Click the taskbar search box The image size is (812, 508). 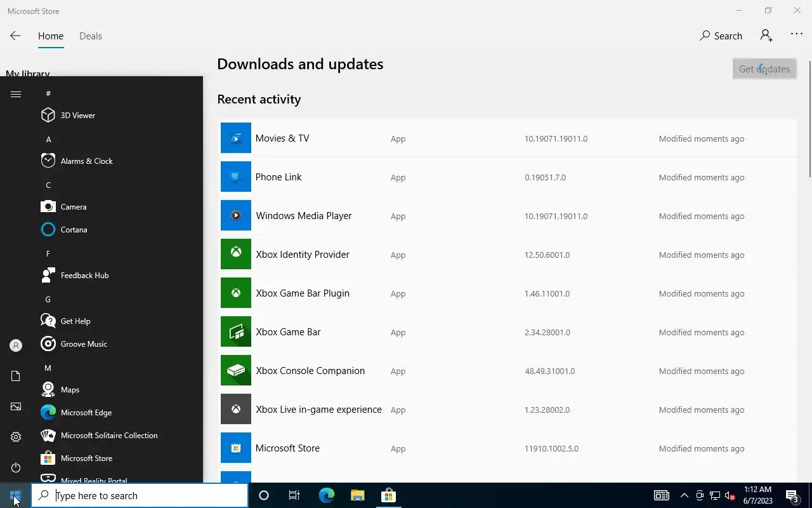[x=140, y=495]
